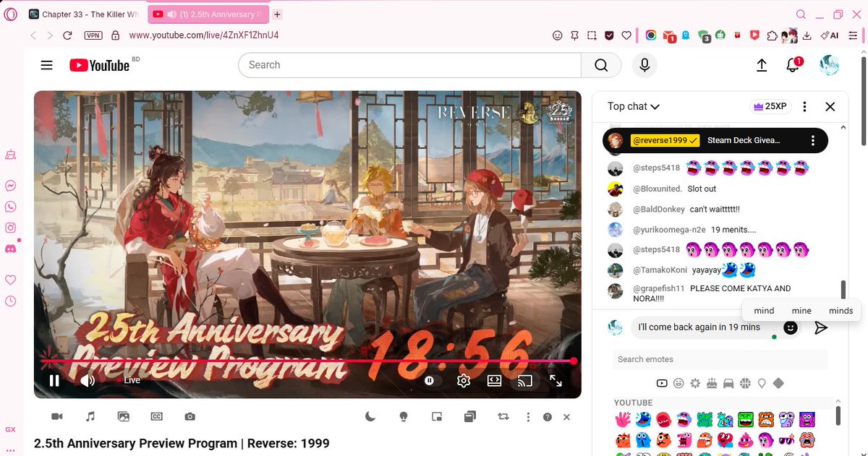Open WhatsApp in Opera sidebar

10,207
